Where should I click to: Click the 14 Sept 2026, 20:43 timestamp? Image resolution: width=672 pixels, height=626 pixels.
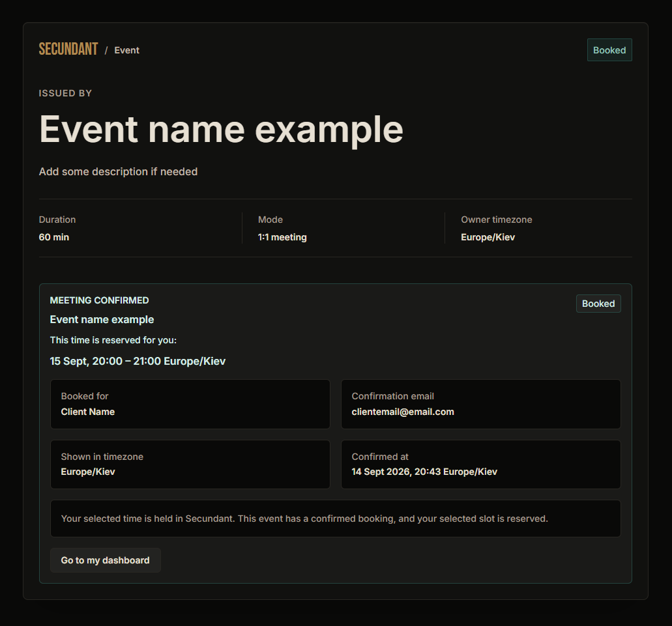424,472
